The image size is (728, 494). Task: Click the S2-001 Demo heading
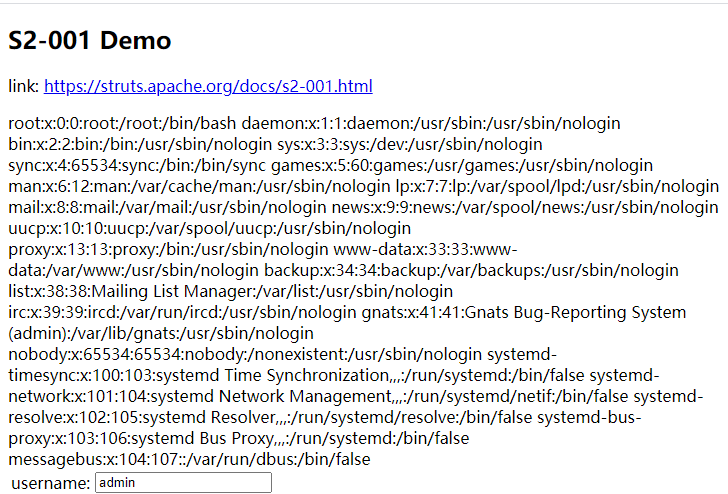pos(90,41)
